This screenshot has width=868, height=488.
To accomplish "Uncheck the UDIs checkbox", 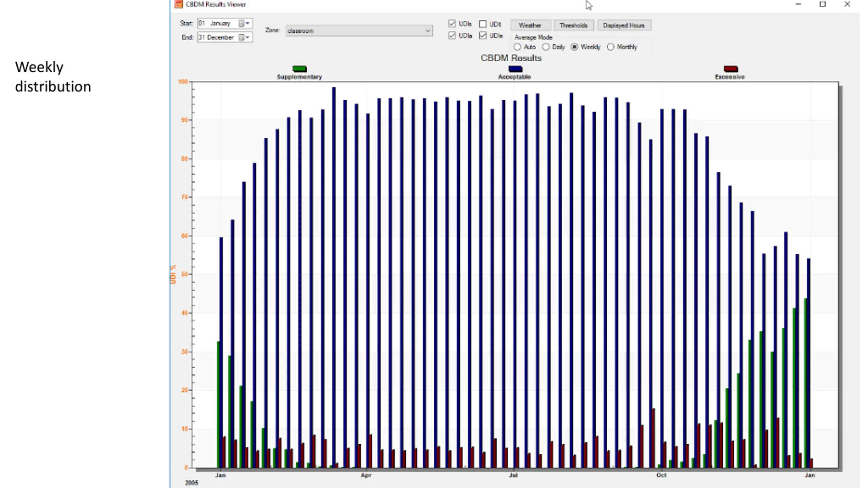I will pyautogui.click(x=452, y=24).
